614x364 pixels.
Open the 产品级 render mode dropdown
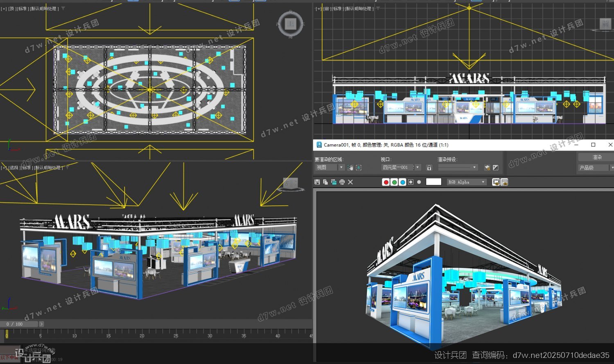tap(596, 168)
